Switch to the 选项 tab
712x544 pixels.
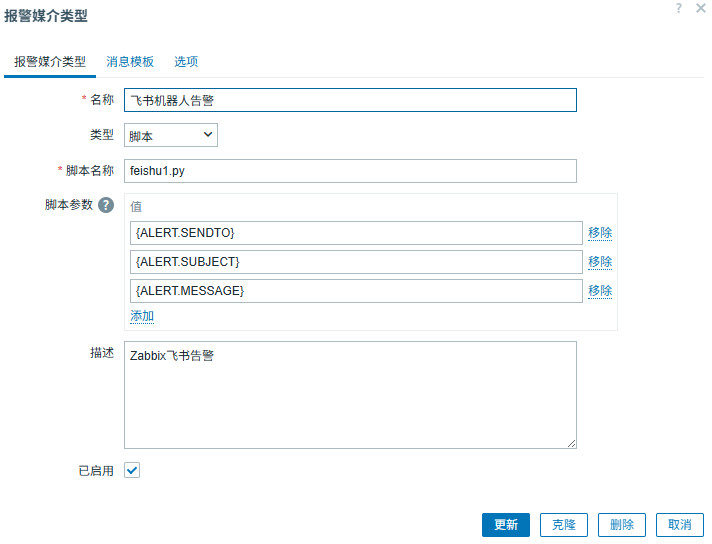click(x=186, y=62)
